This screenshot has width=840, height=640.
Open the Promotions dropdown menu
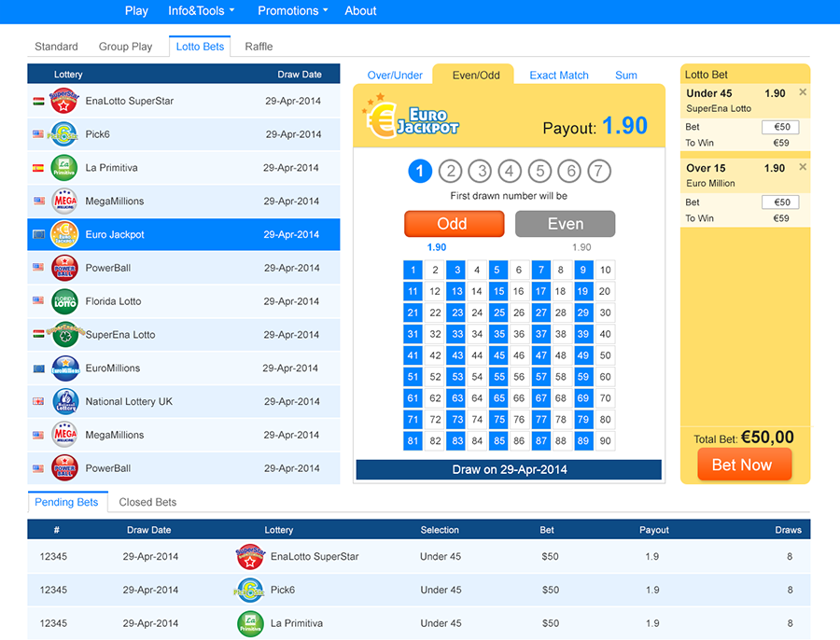292,11
